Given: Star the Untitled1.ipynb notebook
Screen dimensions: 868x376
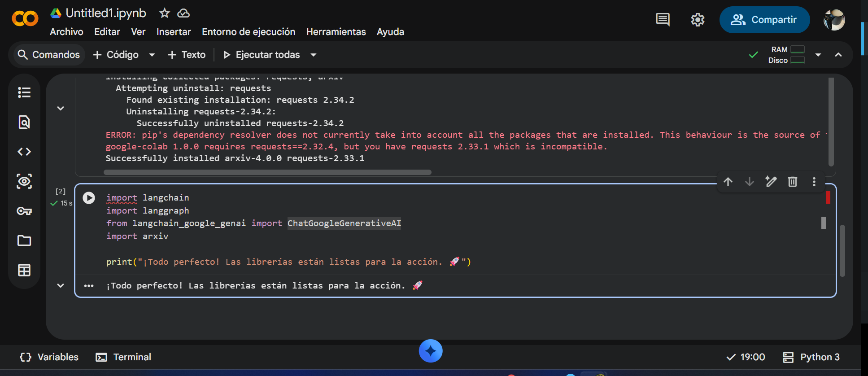Looking at the screenshot, I should [x=165, y=13].
